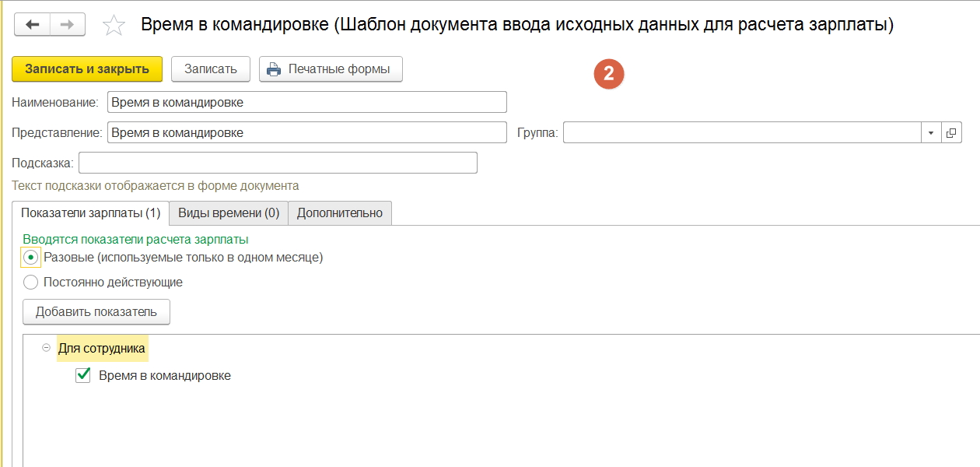Image resolution: width=980 pixels, height=467 pixels.
Task: Click the forward navigation arrow
Action: click(x=68, y=25)
